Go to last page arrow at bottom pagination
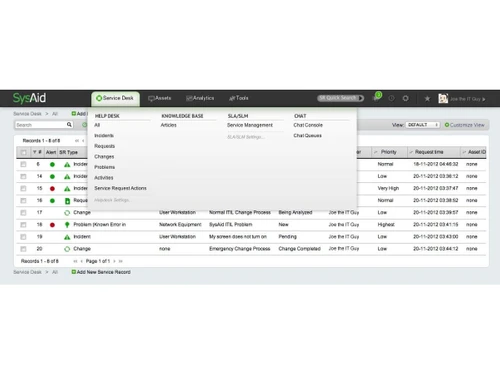This screenshot has height=375, width=500. pyautogui.click(x=121, y=261)
